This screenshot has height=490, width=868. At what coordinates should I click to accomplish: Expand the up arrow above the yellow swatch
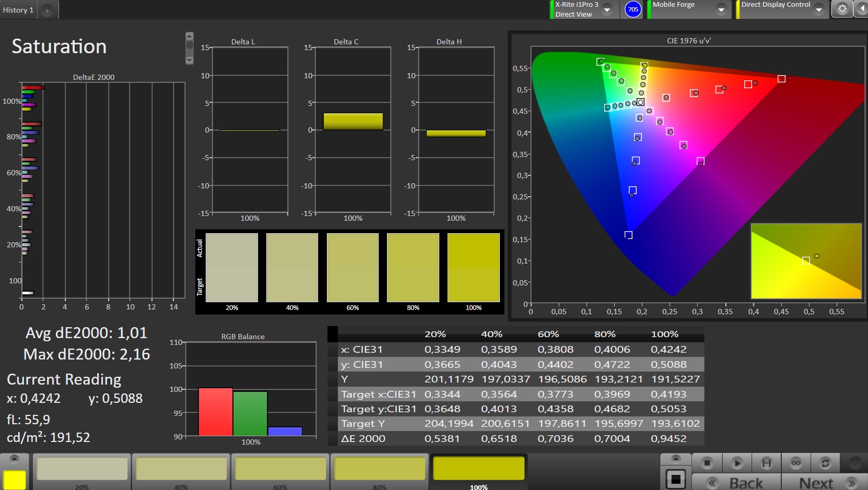click(14, 459)
